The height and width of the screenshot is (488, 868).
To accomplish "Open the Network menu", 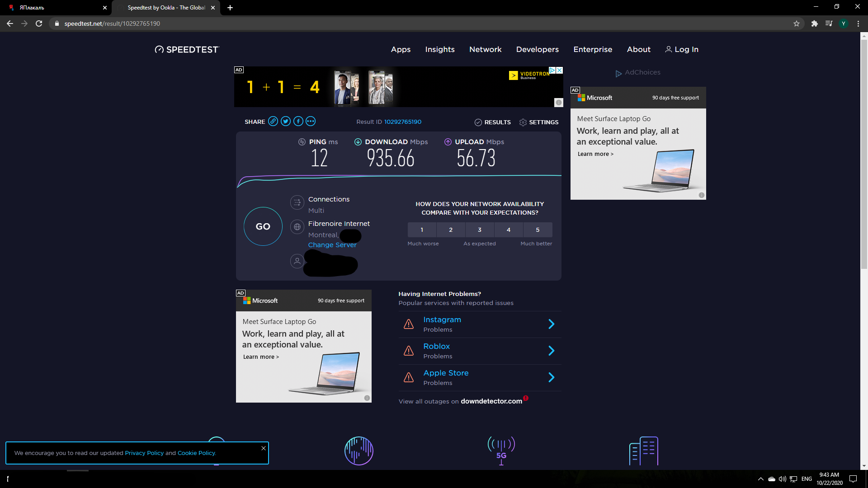I will [x=486, y=49].
